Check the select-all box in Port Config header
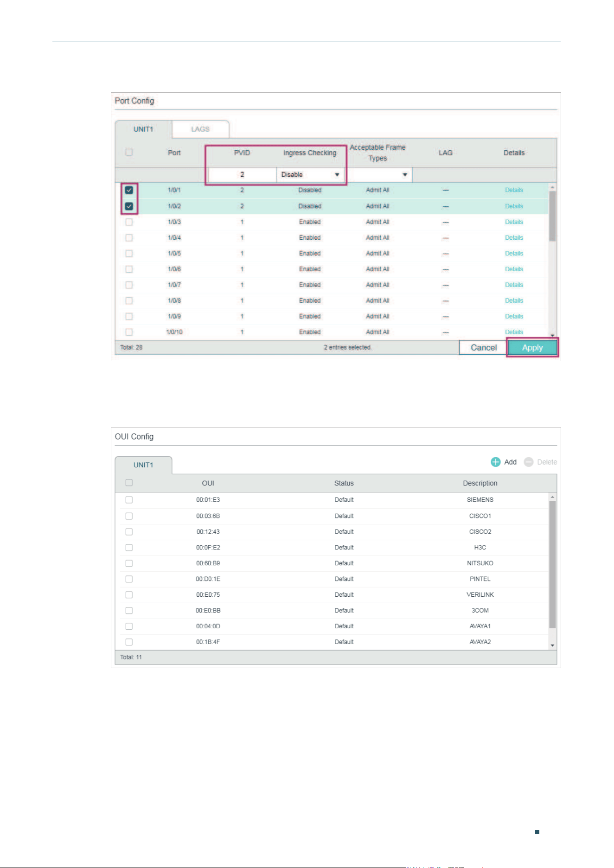The image size is (614, 868). point(129,153)
